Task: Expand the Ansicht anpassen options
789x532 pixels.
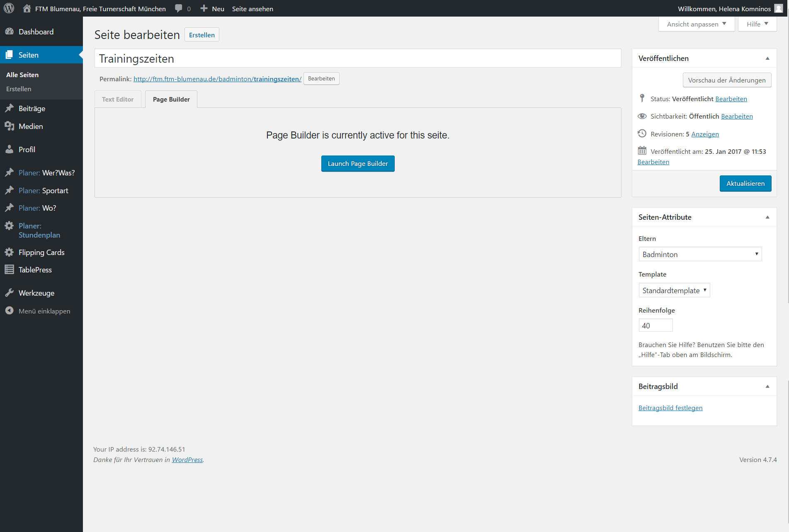Action: (696, 24)
